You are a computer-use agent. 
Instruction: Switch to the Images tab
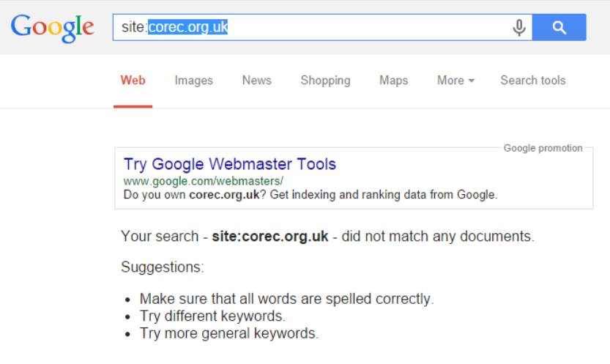point(194,80)
